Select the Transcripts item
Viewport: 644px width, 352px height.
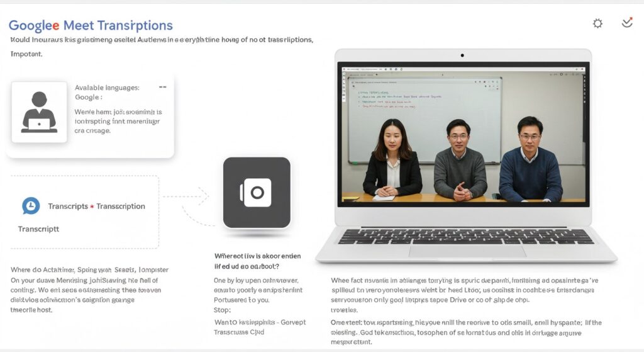click(68, 207)
